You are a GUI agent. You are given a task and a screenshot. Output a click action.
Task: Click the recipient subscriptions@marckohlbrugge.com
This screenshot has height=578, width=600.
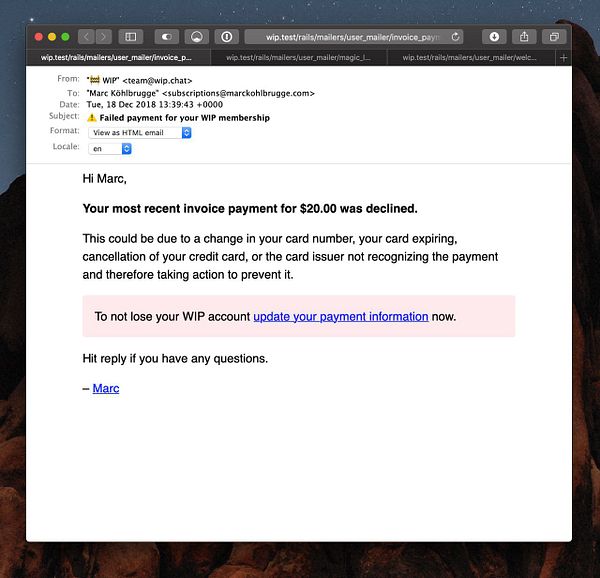(238, 93)
